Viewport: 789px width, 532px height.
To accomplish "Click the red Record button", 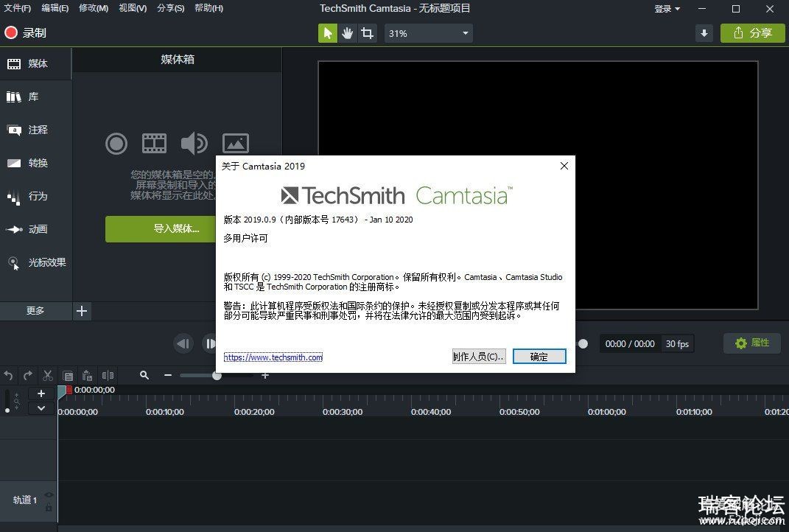I will coord(26,32).
